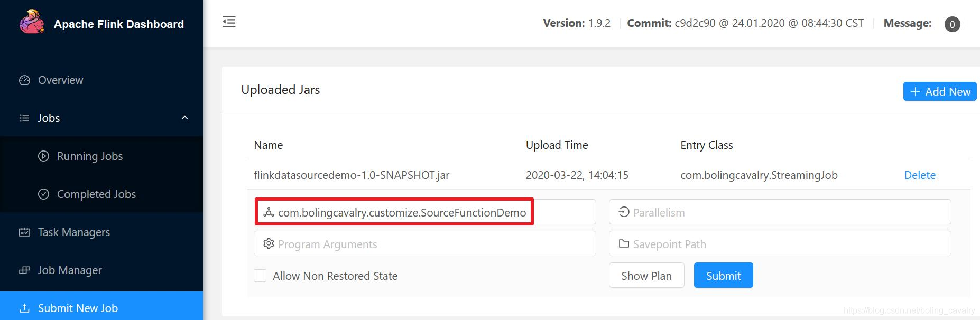
Task: Click the Running Jobs play icon
Action: tap(44, 156)
